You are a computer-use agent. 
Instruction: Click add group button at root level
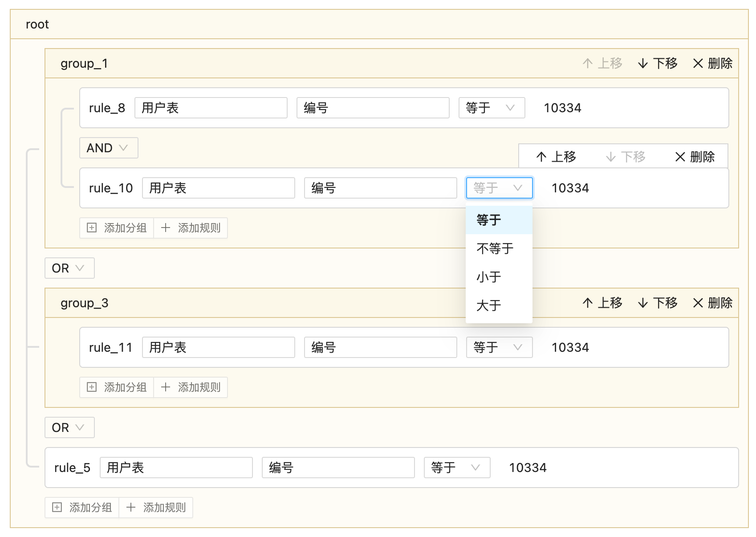pos(82,508)
